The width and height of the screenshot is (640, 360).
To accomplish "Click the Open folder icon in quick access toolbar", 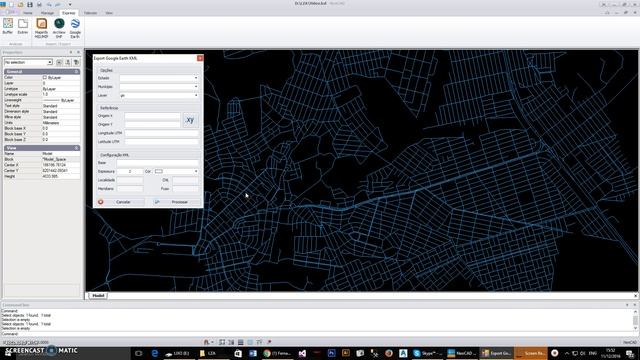I will pyautogui.click(x=20, y=4).
